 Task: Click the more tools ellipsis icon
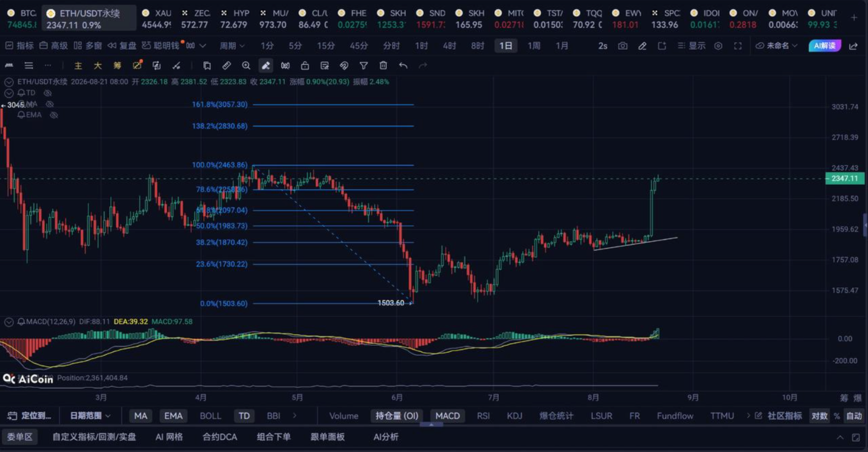48,66
